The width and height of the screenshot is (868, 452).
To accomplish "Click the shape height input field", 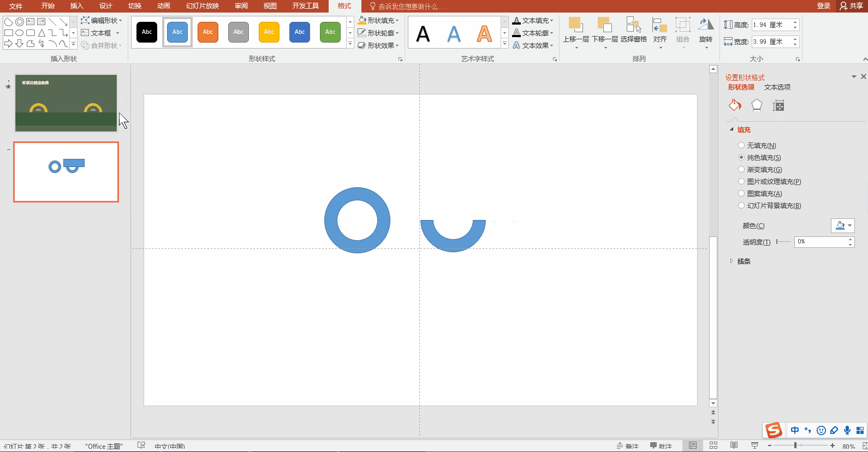I will click(771, 25).
